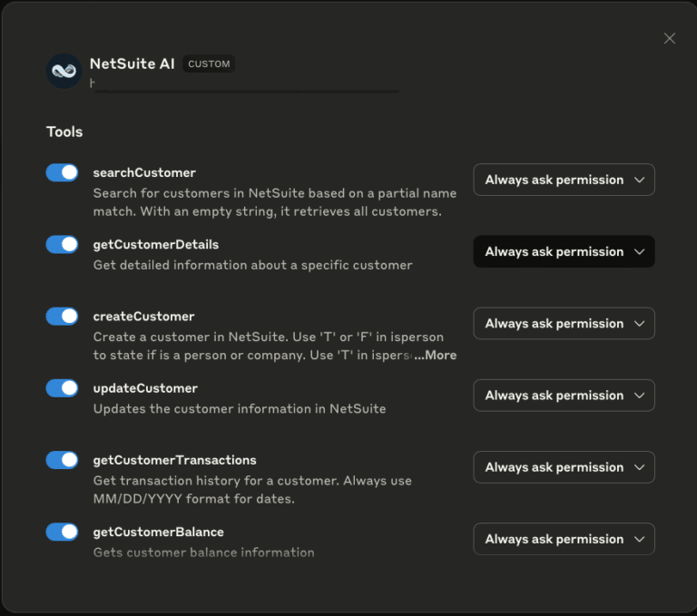The width and height of the screenshot is (697, 616).
Task: Click the updateCustomer tool name
Action: 145,388
